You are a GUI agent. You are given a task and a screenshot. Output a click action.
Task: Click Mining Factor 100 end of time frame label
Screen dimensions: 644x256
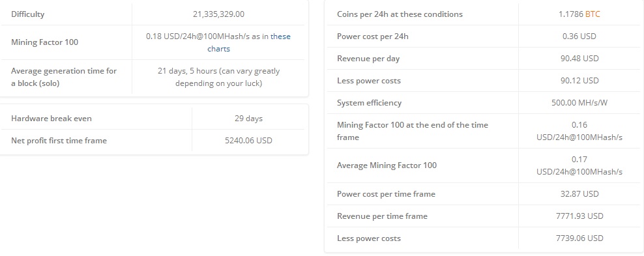[413, 131]
